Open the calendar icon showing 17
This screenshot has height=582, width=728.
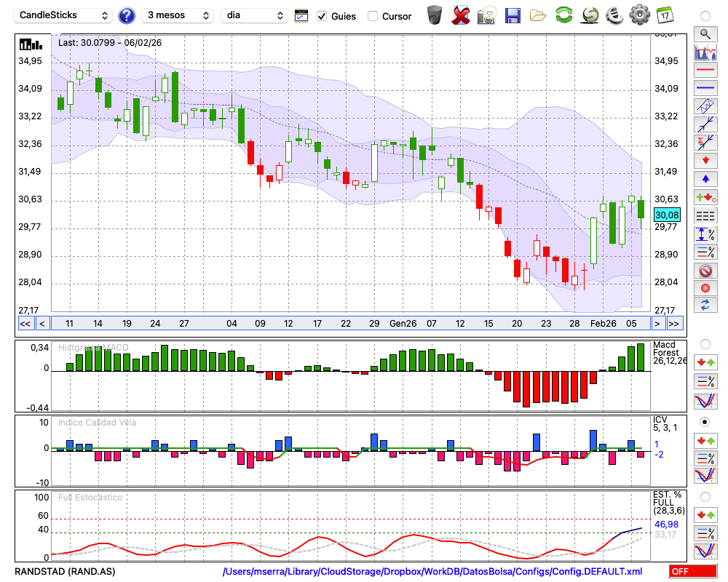[x=665, y=15]
